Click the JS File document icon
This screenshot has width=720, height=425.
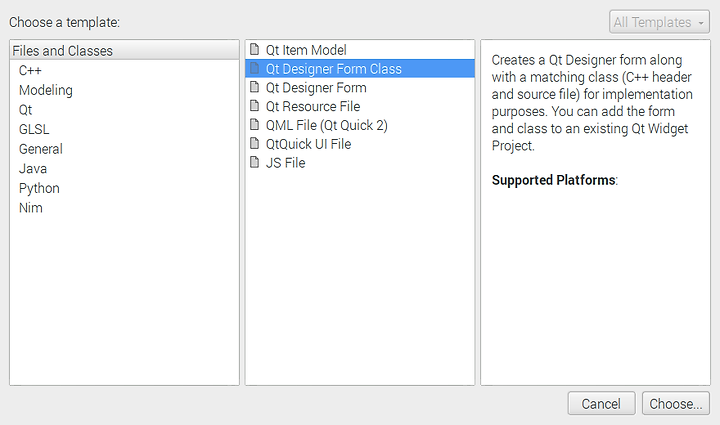(254, 162)
